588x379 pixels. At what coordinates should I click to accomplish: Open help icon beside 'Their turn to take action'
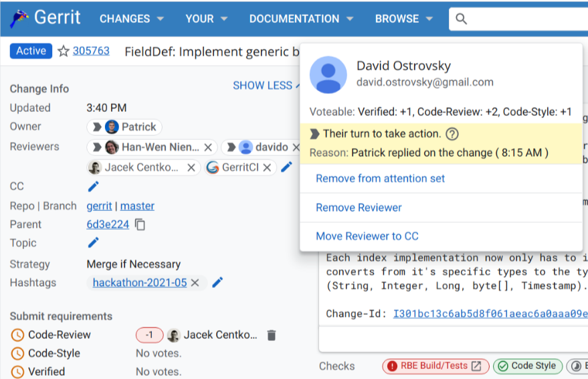pyautogui.click(x=452, y=134)
